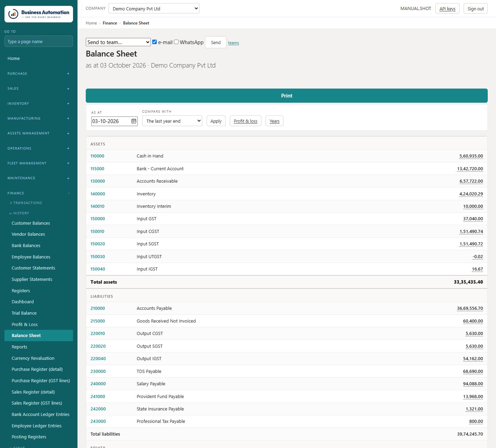This screenshot has height=448, width=496.
Task: Click the Send button
Action: click(x=216, y=42)
